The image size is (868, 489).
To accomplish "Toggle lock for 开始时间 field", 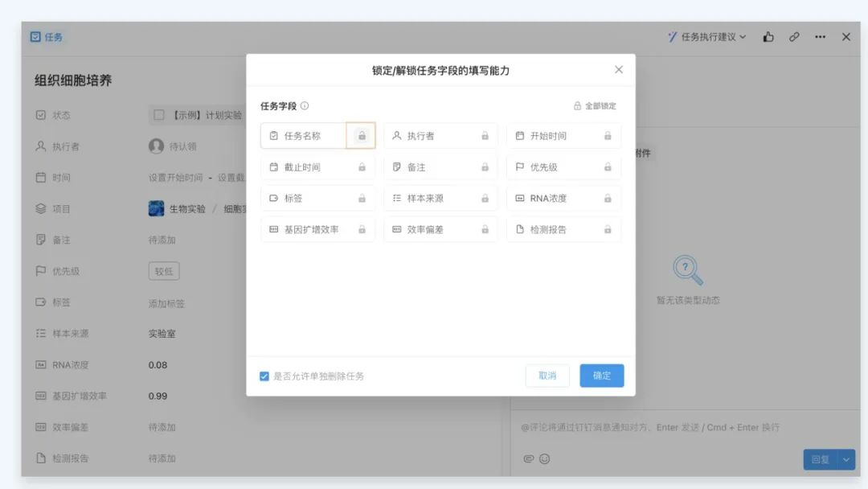I will [x=608, y=136].
